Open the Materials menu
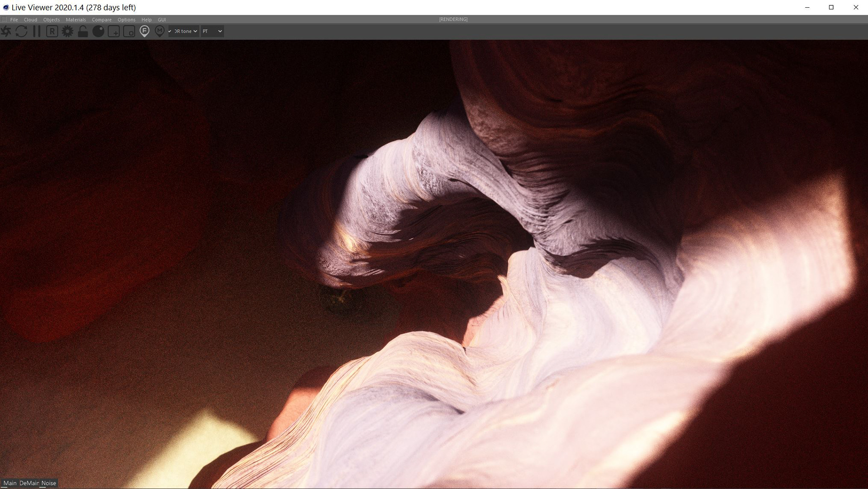This screenshot has width=868, height=489. tap(75, 19)
